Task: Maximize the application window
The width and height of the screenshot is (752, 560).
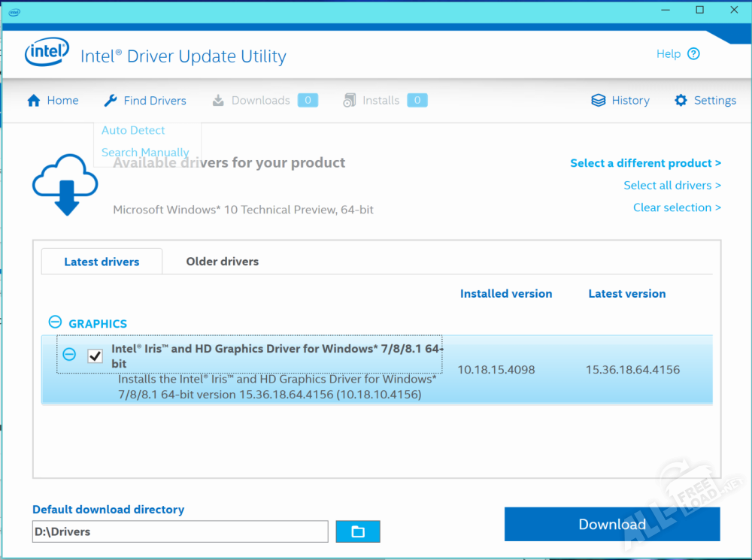Action: coord(699,10)
